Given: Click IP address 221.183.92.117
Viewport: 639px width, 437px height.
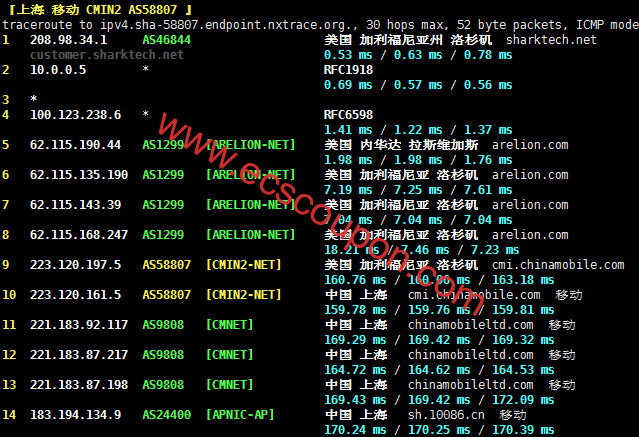Looking at the screenshot, I should pos(79,325).
